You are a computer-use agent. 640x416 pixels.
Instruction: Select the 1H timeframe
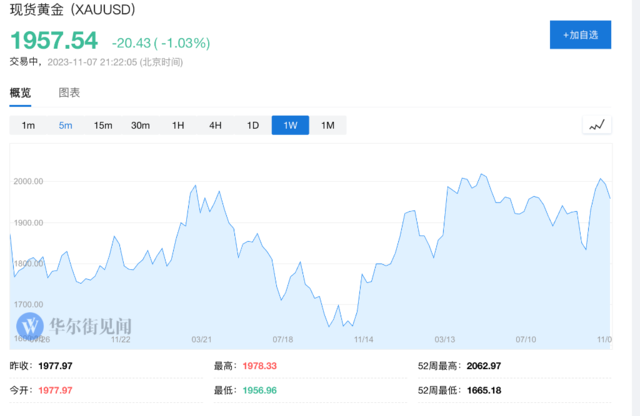coord(178,125)
